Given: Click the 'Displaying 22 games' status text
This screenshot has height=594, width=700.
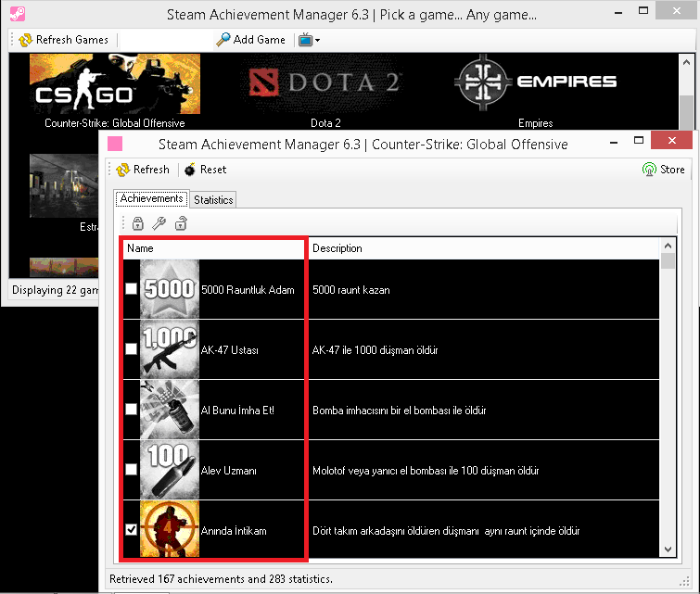Looking at the screenshot, I should coord(55,290).
